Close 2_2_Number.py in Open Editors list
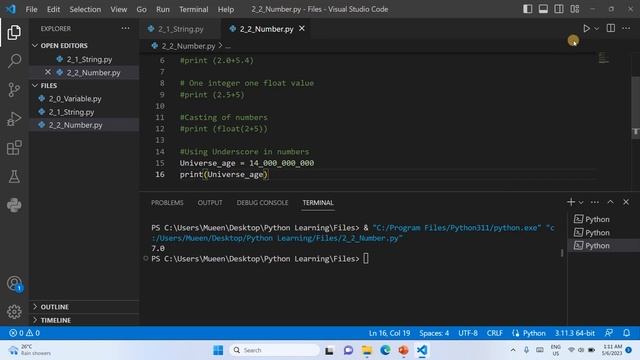The height and width of the screenshot is (360, 640). point(48,72)
